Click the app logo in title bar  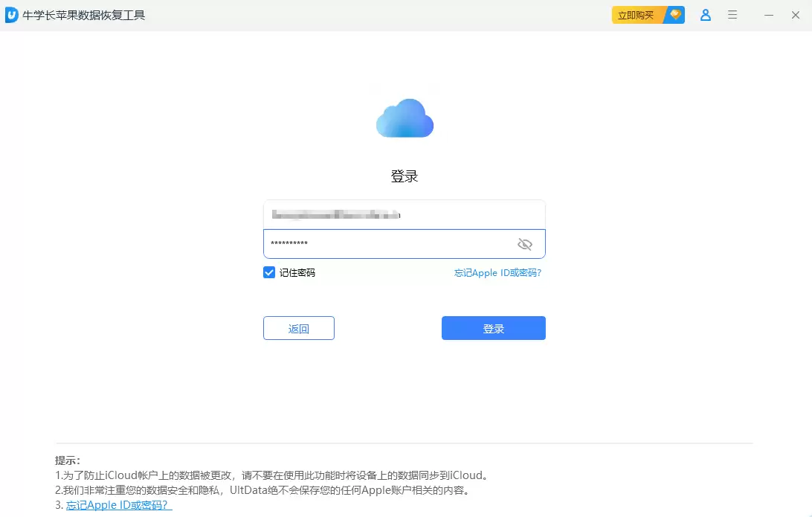(x=11, y=15)
